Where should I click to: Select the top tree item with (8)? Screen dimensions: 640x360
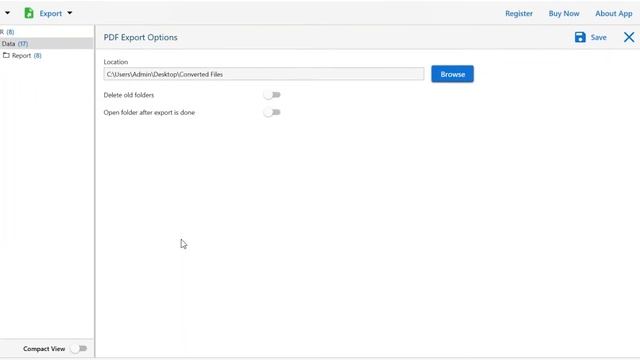pos(7,32)
